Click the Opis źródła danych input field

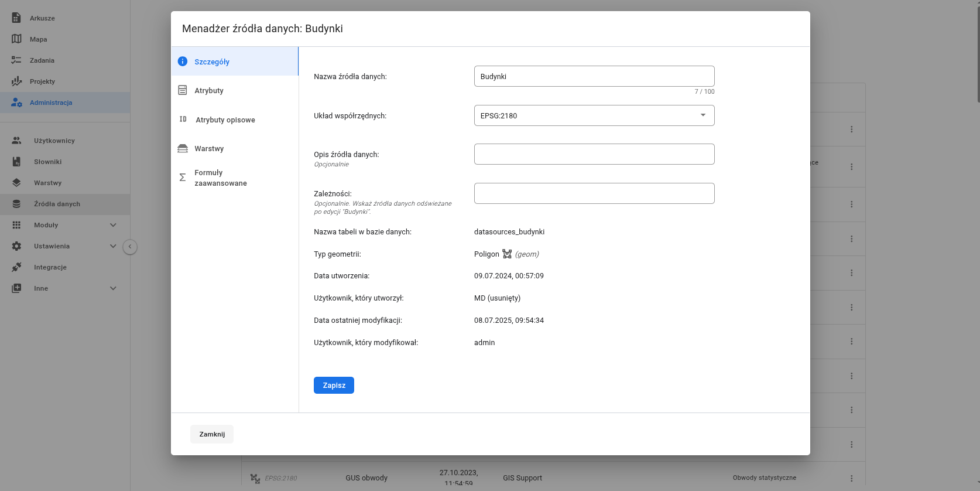click(x=594, y=154)
